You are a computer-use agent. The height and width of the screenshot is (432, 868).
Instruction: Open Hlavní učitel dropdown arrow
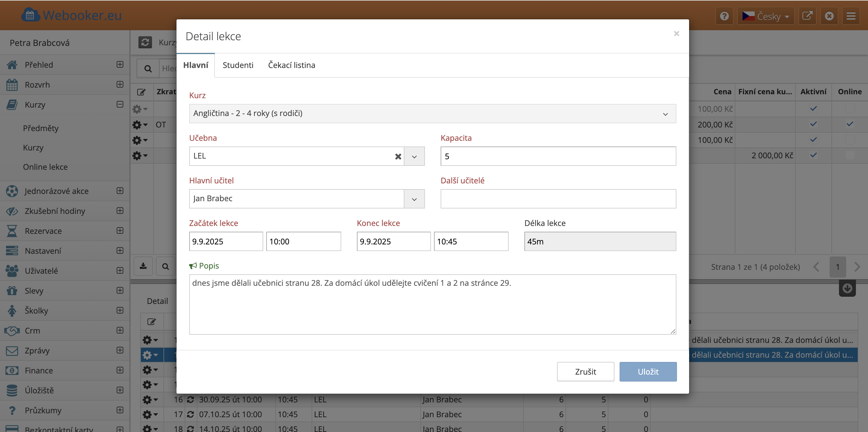(x=414, y=199)
